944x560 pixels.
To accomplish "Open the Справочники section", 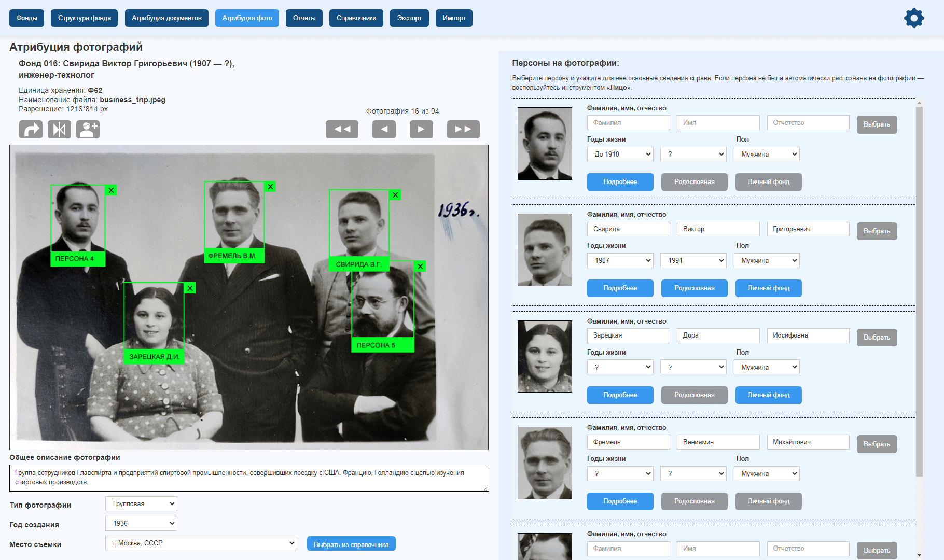I will point(356,18).
